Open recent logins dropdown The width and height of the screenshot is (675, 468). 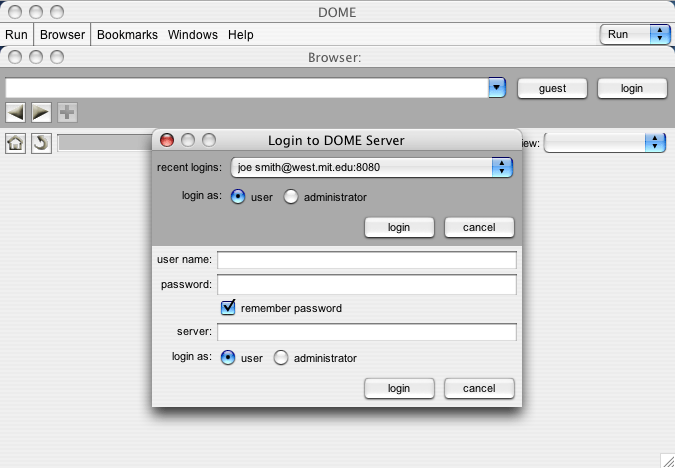point(372,167)
